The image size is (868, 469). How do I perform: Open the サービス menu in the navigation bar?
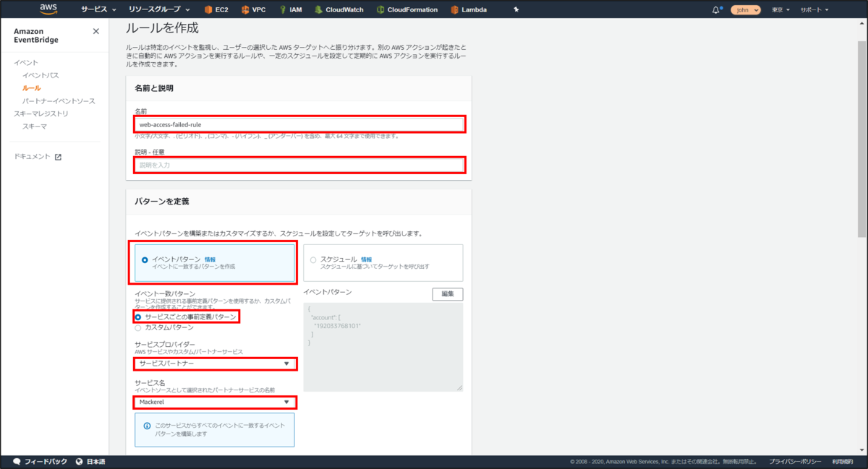93,9
